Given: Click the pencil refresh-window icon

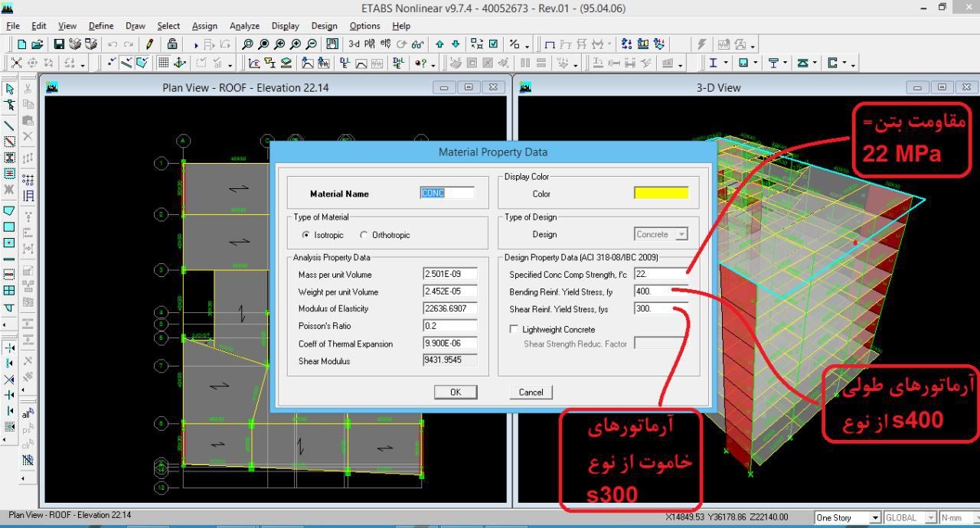Looking at the screenshot, I should [149, 44].
